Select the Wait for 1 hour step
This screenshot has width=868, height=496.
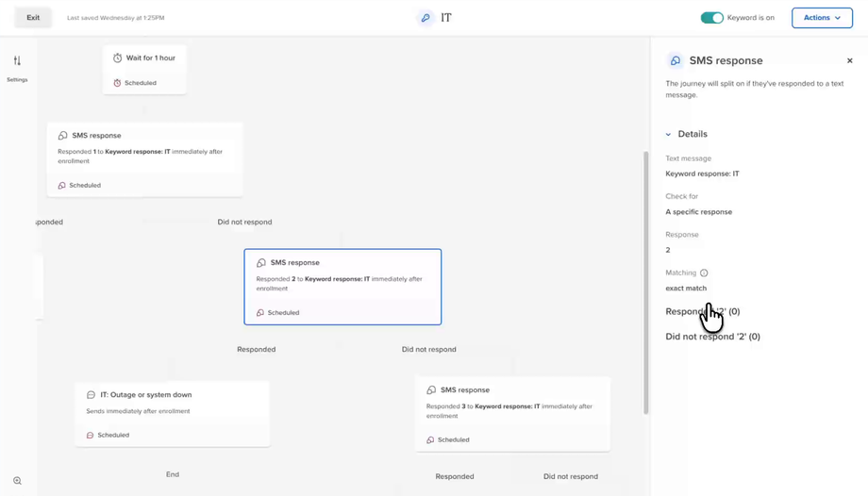[x=144, y=70]
